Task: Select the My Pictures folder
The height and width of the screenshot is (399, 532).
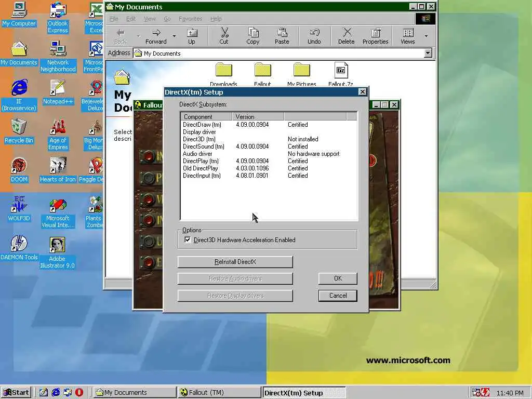Action: click(x=302, y=74)
